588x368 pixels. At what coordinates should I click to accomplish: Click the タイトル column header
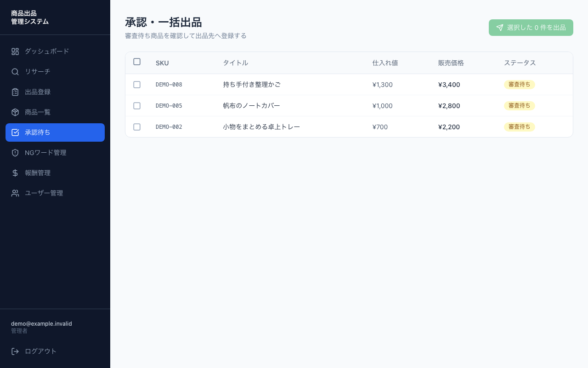pos(236,63)
